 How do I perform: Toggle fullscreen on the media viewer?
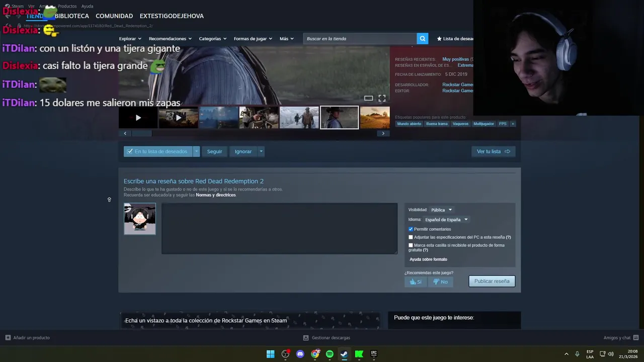(382, 98)
